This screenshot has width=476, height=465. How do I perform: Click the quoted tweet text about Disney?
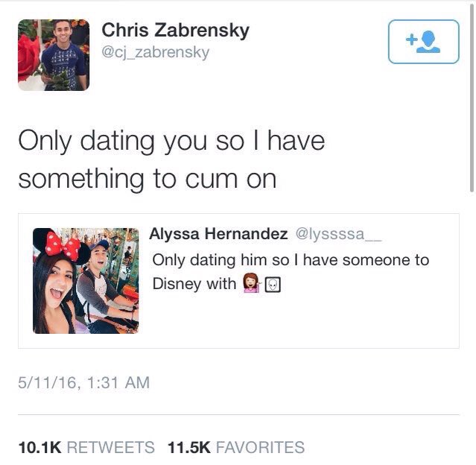coord(291,272)
